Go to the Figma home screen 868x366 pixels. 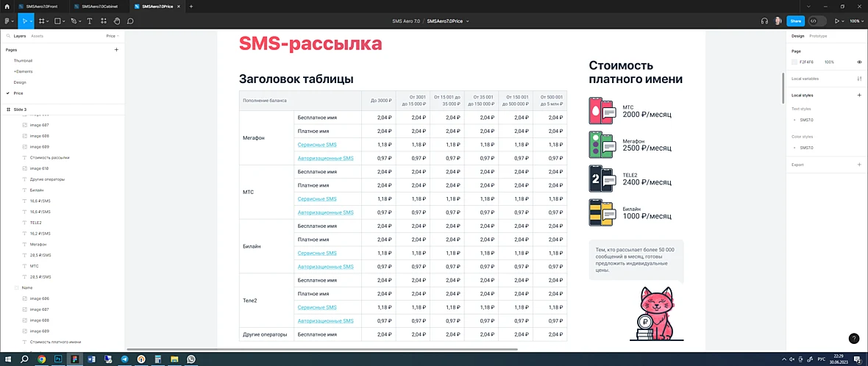tap(7, 6)
